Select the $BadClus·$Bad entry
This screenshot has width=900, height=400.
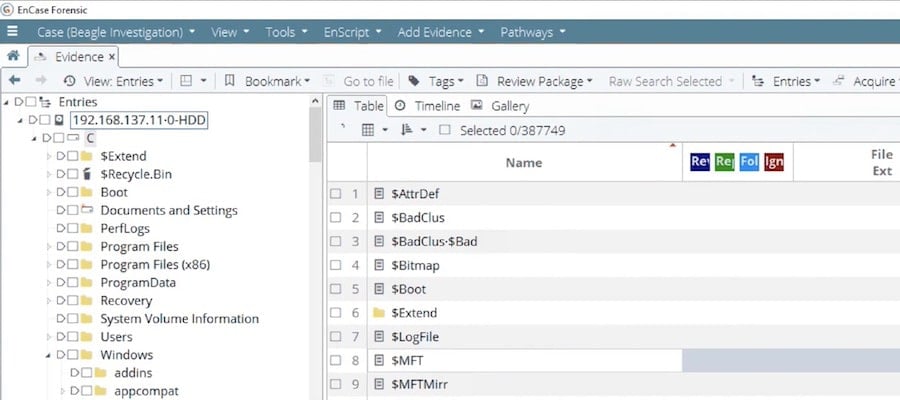(434, 242)
